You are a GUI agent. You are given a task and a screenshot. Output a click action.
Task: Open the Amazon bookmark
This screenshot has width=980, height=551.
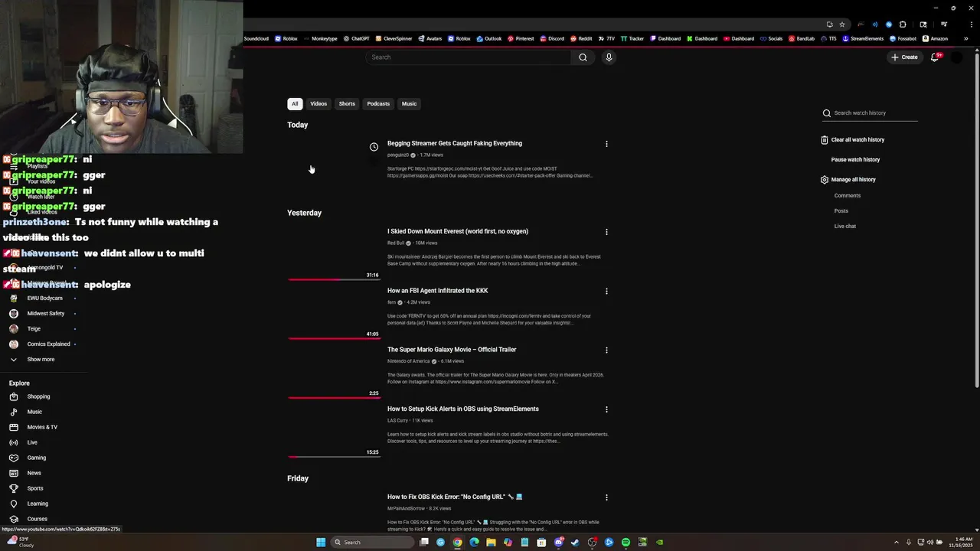coord(935,38)
